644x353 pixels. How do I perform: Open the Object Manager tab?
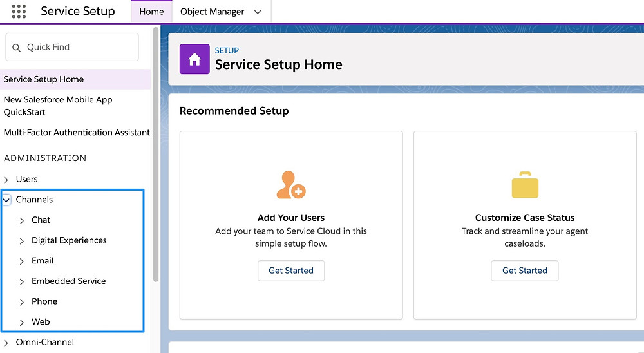click(212, 12)
